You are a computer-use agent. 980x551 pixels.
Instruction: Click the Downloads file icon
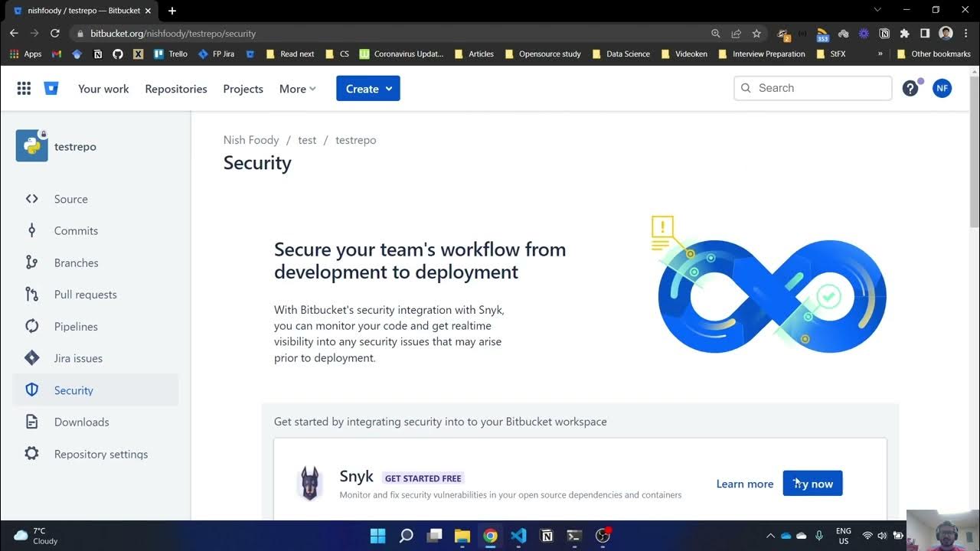click(31, 422)
